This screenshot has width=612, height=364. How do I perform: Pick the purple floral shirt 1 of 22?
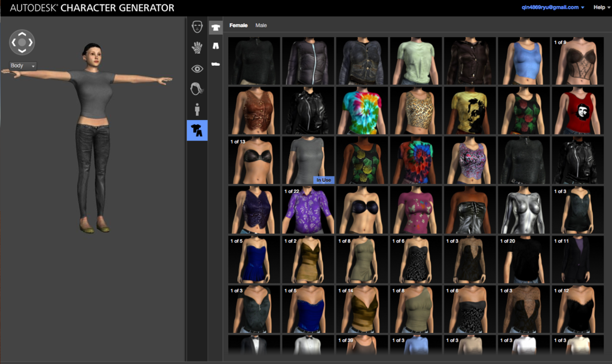(308, 210)
